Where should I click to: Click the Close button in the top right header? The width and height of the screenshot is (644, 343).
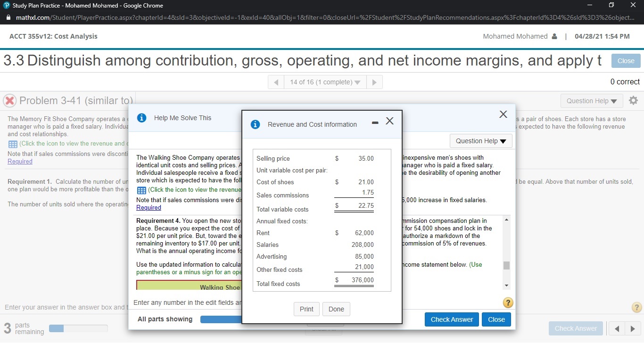[x=626, y=61]
